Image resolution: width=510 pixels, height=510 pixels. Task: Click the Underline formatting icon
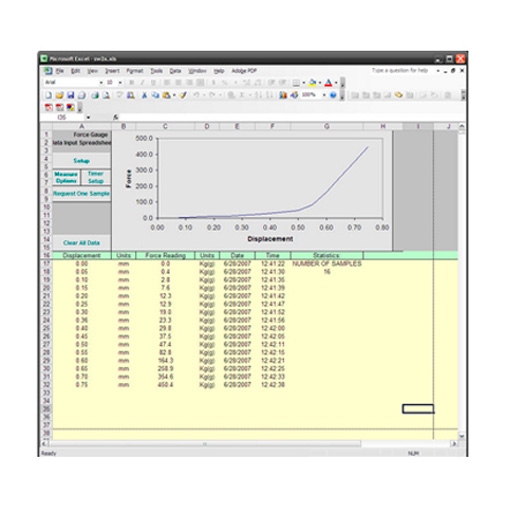pyautogui.click(x=153, y=82)
